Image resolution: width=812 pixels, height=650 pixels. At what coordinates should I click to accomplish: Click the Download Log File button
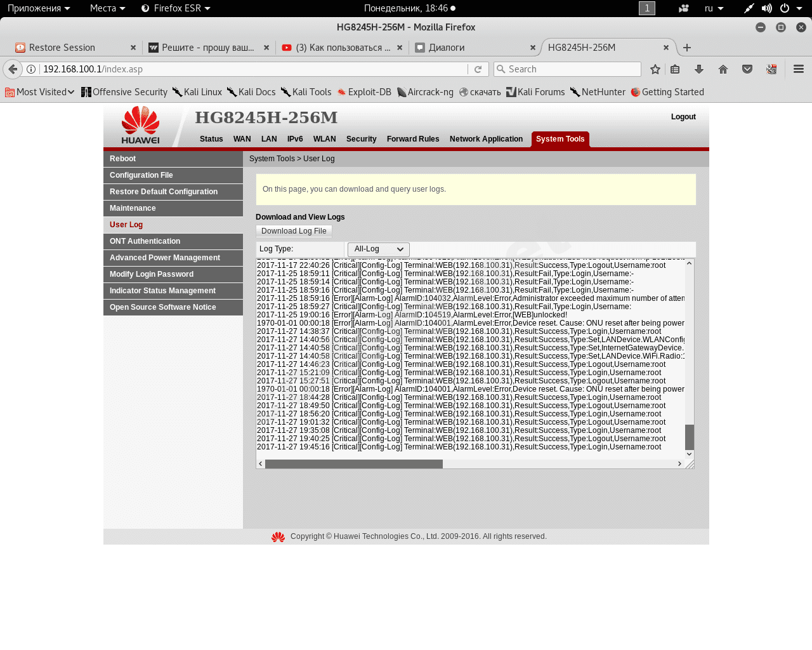point(294,231)
